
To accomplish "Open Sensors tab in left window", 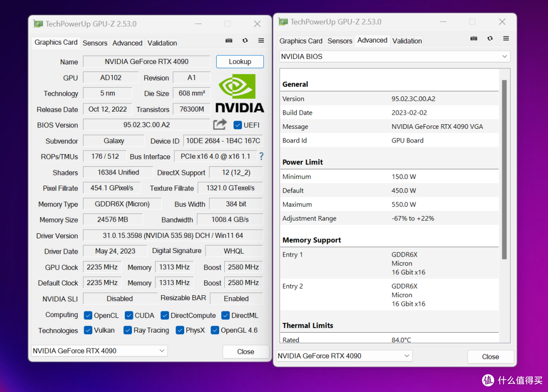I will coord(95,43).
